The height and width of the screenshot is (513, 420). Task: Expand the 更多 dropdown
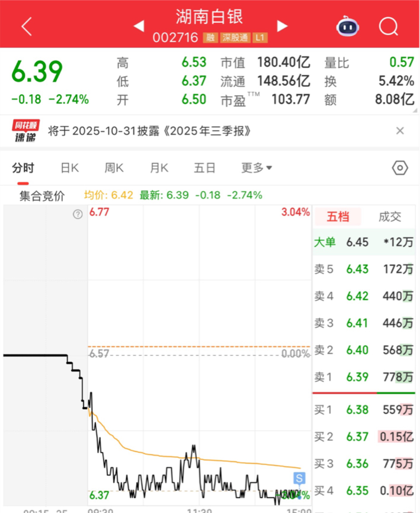(x=256, y=168)
